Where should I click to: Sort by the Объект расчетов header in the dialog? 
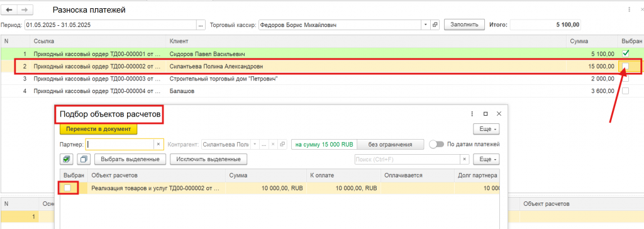[157, 176]
